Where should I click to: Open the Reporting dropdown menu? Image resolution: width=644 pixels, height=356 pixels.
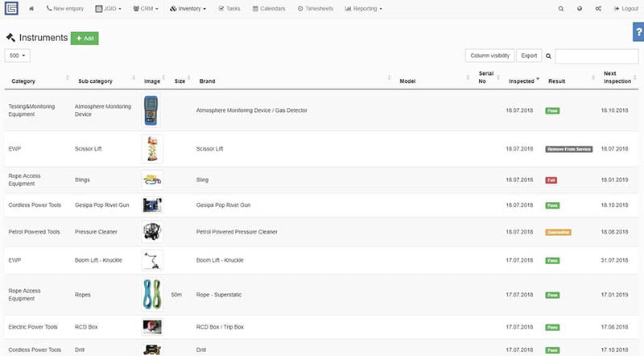tap(364, 9)
